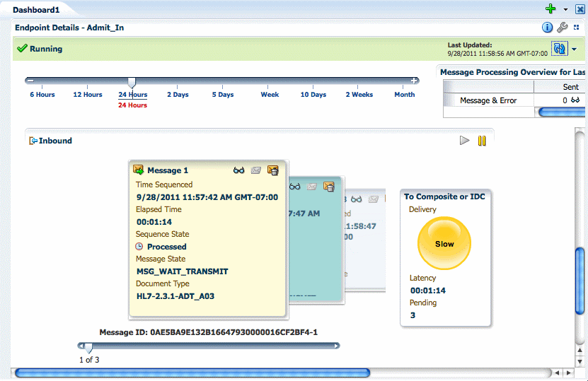Click the maximize panel dots icon
The height and width of the screenshot is (381, 588).
pyautogui.click(x=577, y=28)
